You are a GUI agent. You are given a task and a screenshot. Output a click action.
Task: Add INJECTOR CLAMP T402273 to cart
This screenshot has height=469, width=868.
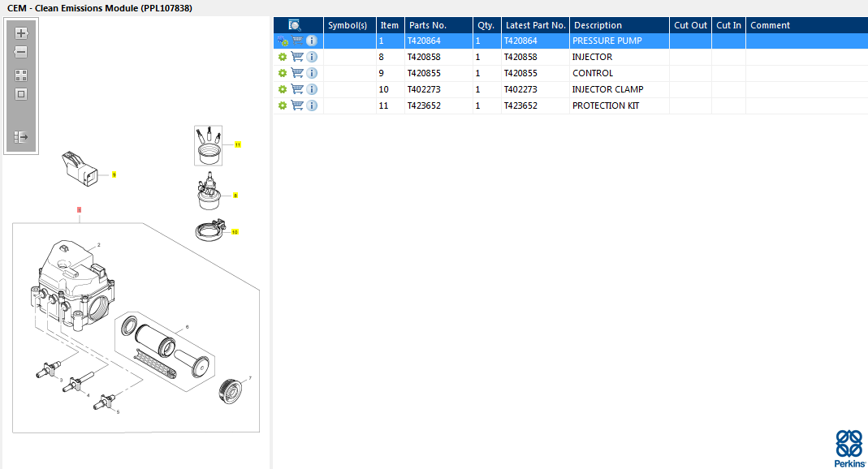click(297, 88)
